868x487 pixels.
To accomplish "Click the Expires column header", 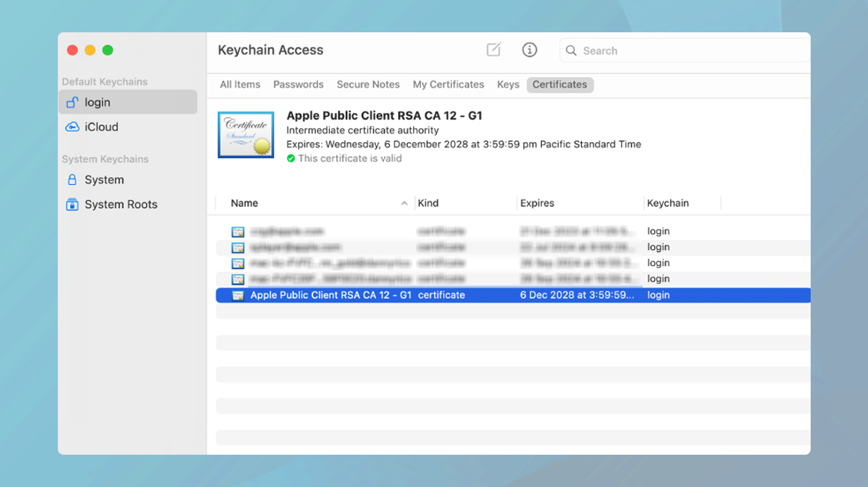I will pyautogui.click(x=537, y=203).
